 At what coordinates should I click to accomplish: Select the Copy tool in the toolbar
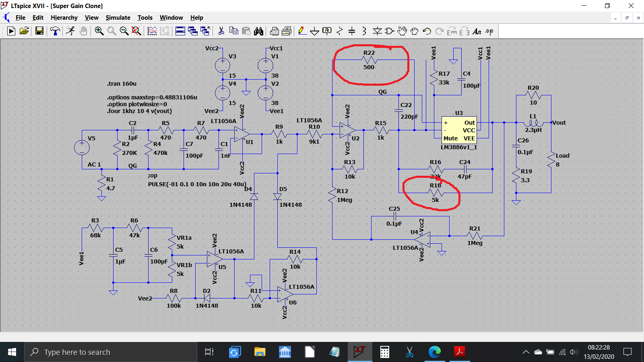(x=233, y=31)
